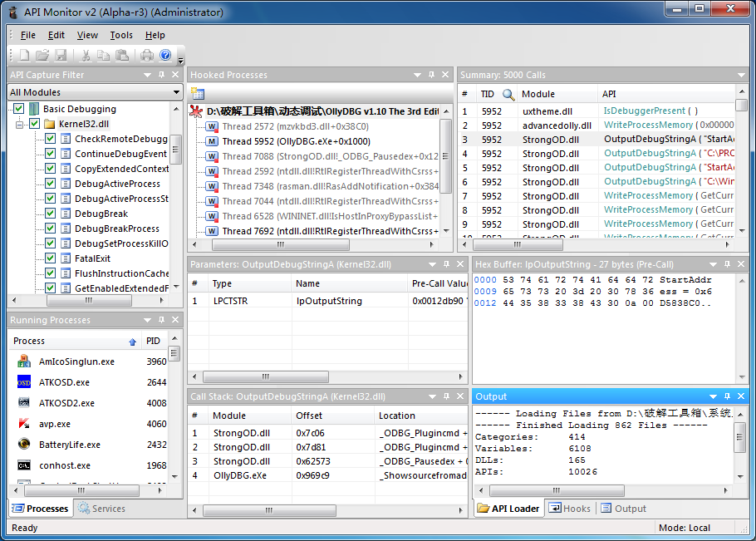
Task: Uncheck the FatalExit checkbox
Action: click(50, 258)
